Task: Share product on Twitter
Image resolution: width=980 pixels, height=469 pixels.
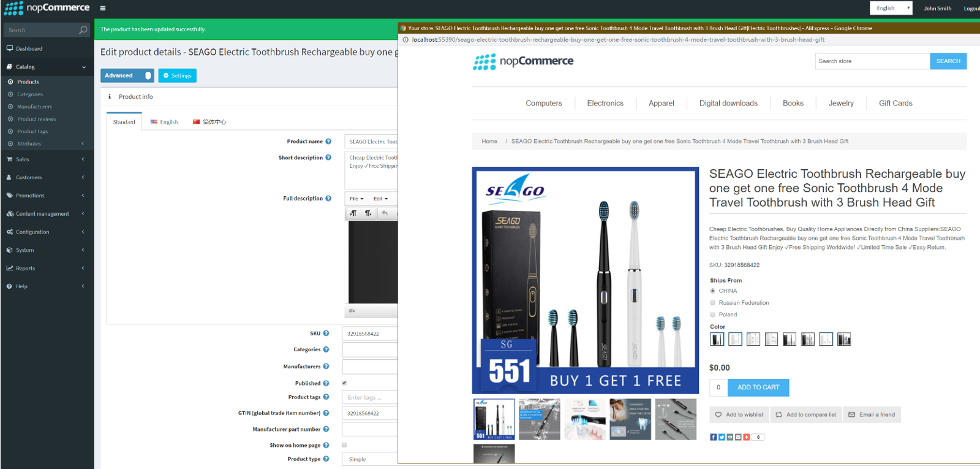Action: point(722,437)
